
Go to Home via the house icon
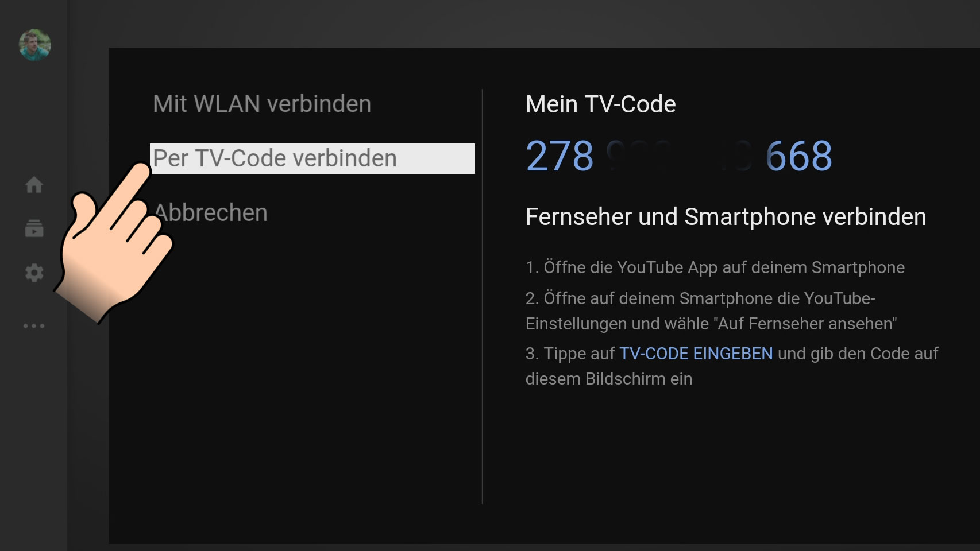(x=34, y=185)
